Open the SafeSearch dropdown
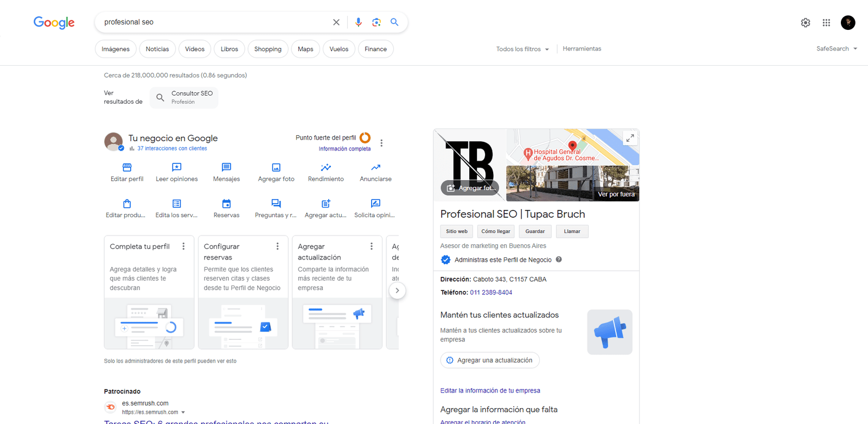The height and width of the screenshot is (424, 868). click(x=837, y=49)
